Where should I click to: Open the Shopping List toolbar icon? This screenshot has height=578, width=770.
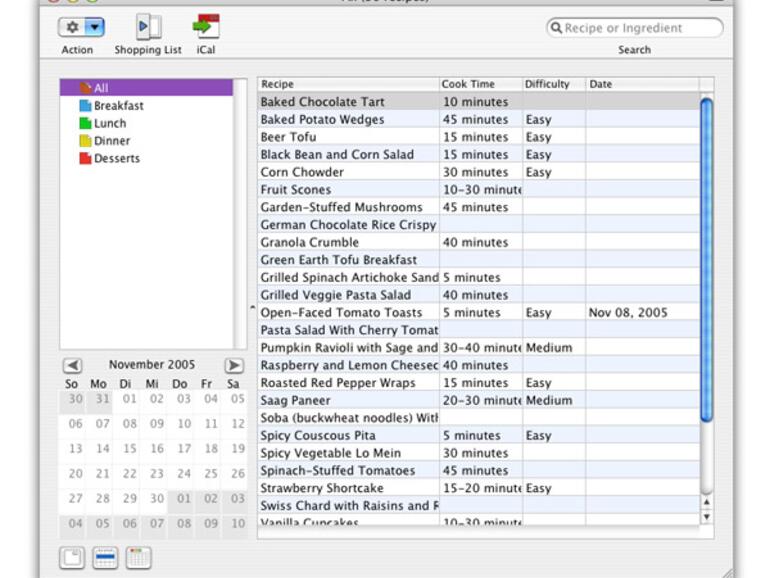148,27
